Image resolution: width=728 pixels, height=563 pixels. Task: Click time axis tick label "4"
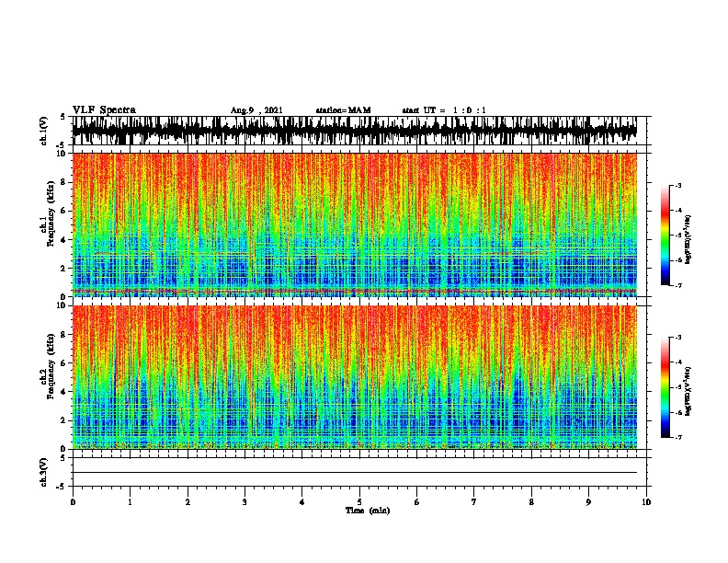coord(302,502)
